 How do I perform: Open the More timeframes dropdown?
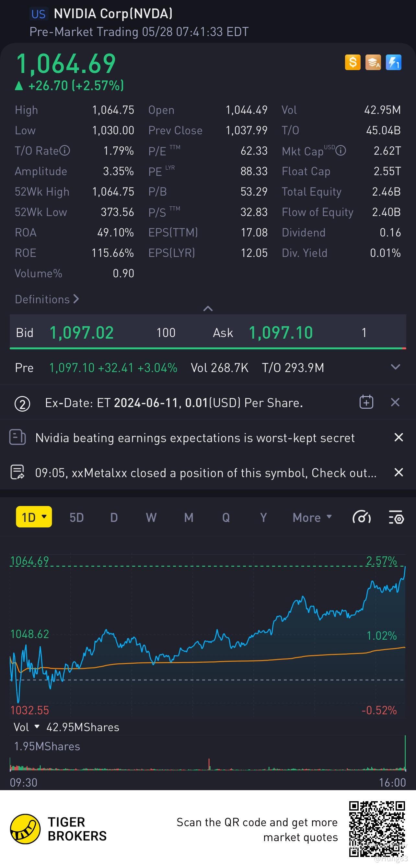point(312,517)
